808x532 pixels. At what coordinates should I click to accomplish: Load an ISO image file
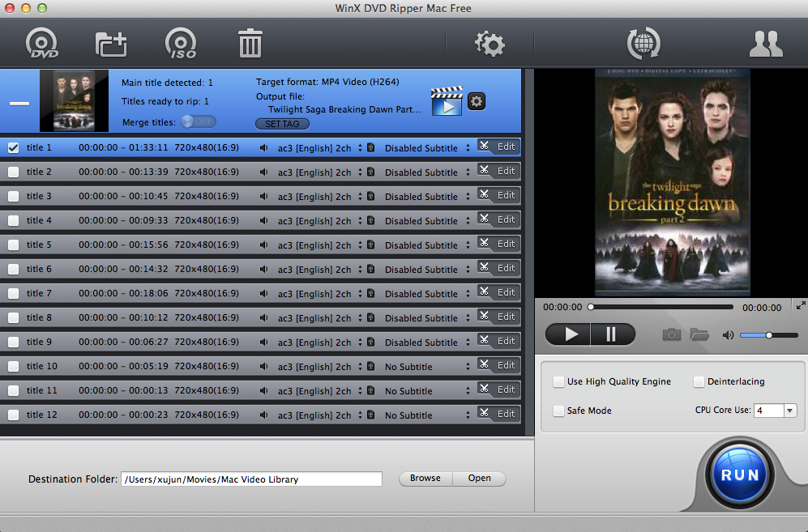pyautogui.click(x=180, y=44)
